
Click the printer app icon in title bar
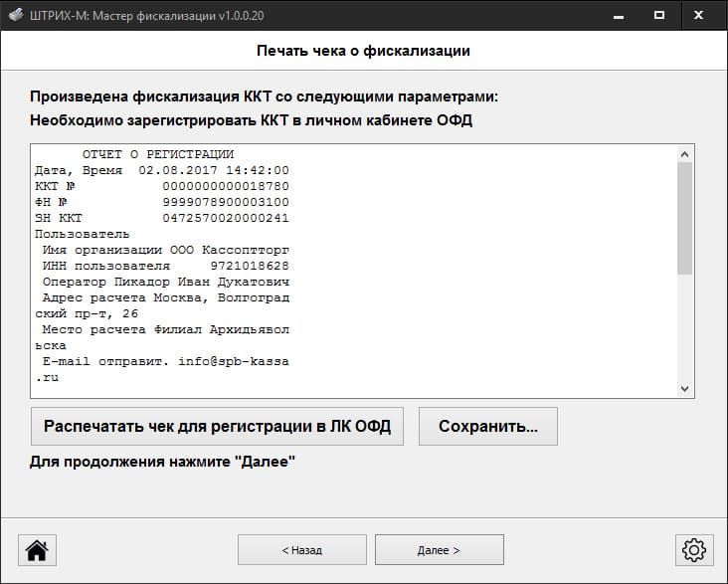click(16, 15)
